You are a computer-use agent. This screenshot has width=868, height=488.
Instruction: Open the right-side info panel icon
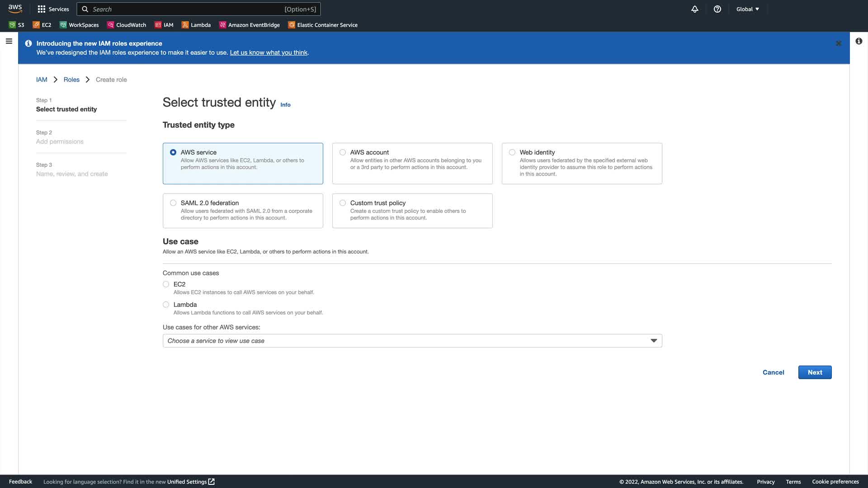point(859,41)
